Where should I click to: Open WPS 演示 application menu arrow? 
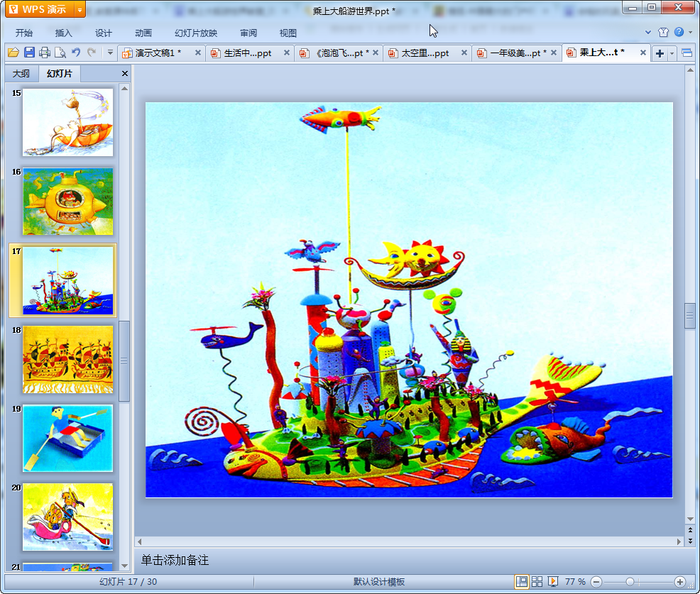[x=80, y=9]
